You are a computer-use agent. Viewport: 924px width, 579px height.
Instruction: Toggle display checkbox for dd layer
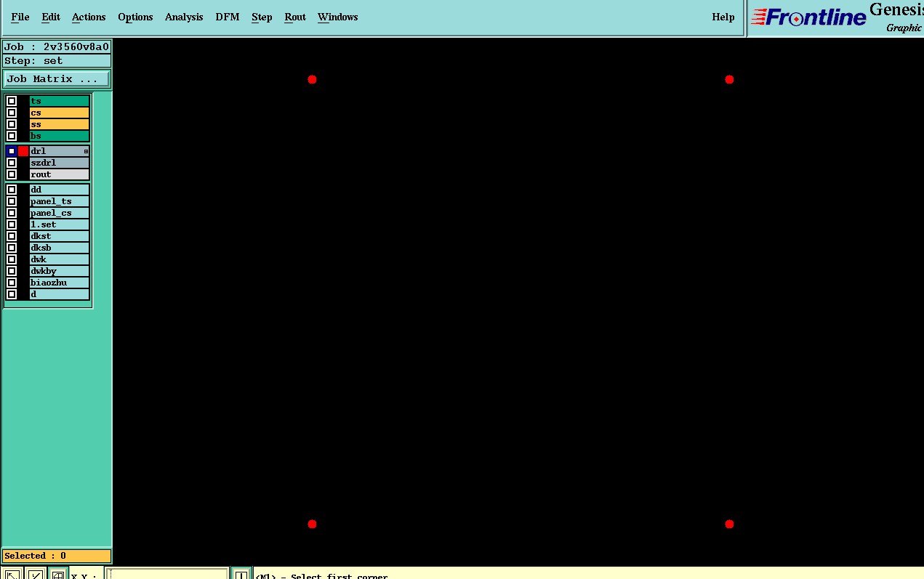pyautogui.click(x=12, y=190)
